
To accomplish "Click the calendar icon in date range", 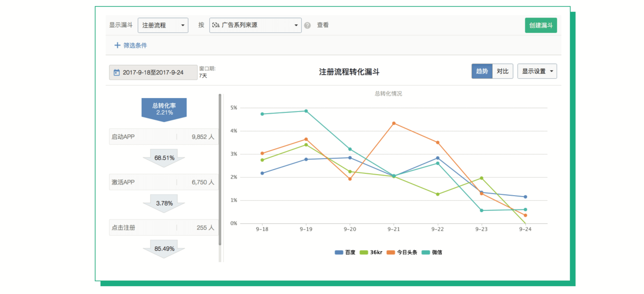I will [x=116, y=72].
